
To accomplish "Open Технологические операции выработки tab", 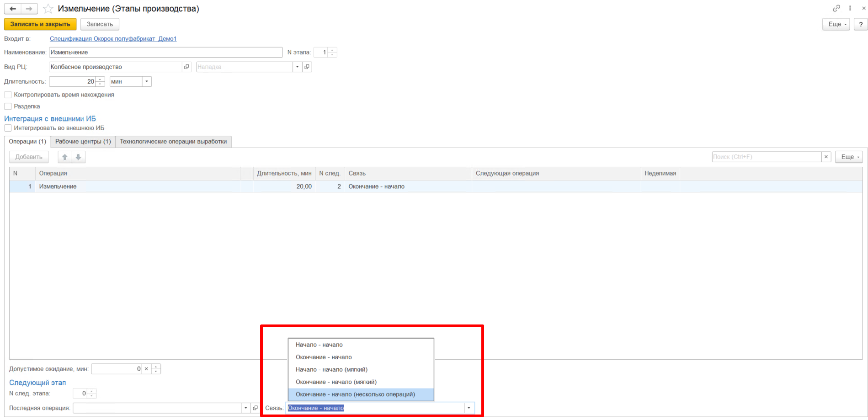I will [x=173, y=142].
